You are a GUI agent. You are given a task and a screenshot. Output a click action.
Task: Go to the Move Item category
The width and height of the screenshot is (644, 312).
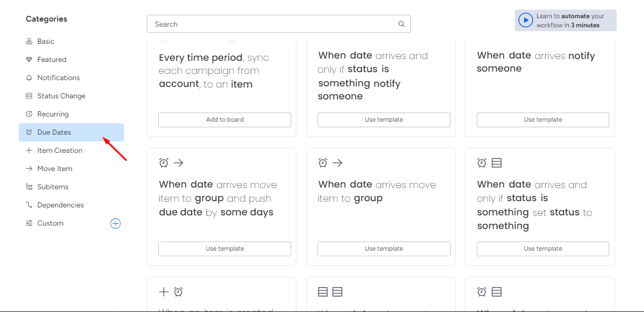pyautogui.click(x=55, y=169)
